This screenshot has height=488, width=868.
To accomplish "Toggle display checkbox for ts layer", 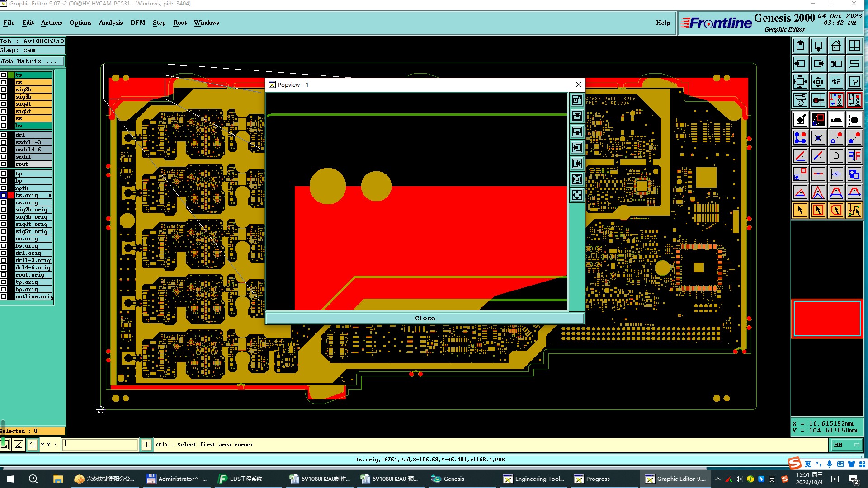I will (x=4, y=75).
